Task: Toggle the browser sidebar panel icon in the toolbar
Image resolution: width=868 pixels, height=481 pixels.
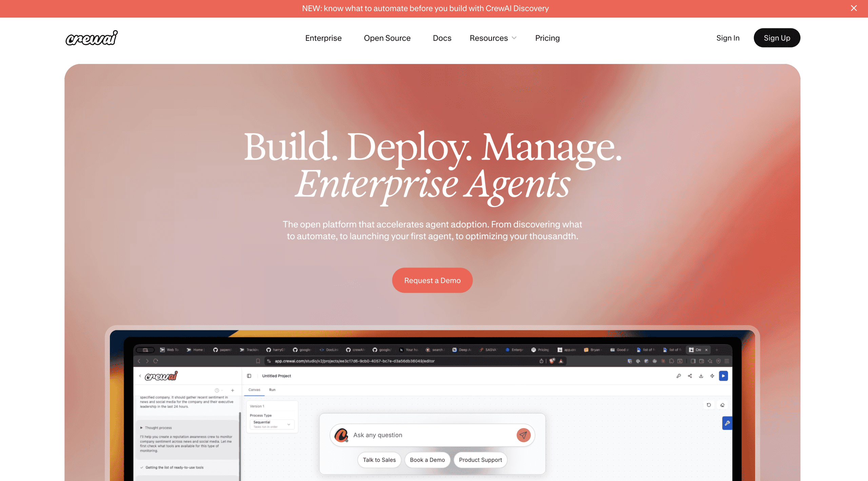Action: [x=693, y=361]
